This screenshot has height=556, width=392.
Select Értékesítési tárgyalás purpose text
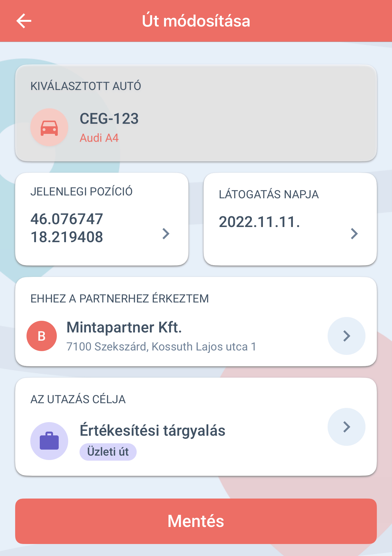coord(152,431)
